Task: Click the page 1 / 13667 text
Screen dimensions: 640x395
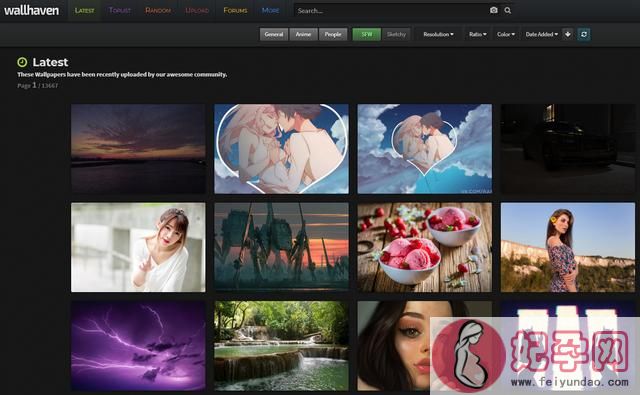Action: click(38, 85)
